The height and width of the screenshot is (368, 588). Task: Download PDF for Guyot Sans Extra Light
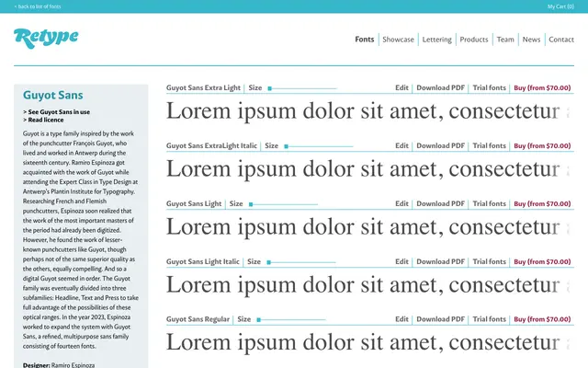[x=441, y=88]
